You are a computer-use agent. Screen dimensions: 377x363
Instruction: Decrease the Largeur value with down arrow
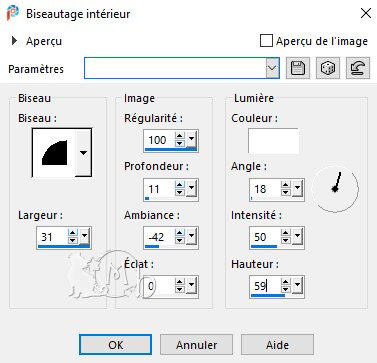point(73,240)
